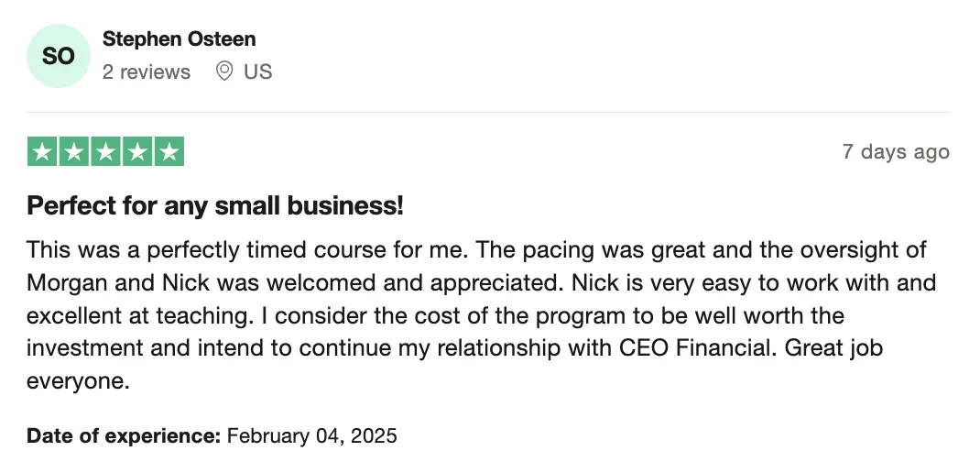Click the SO avatar circle

click(58, 56)
